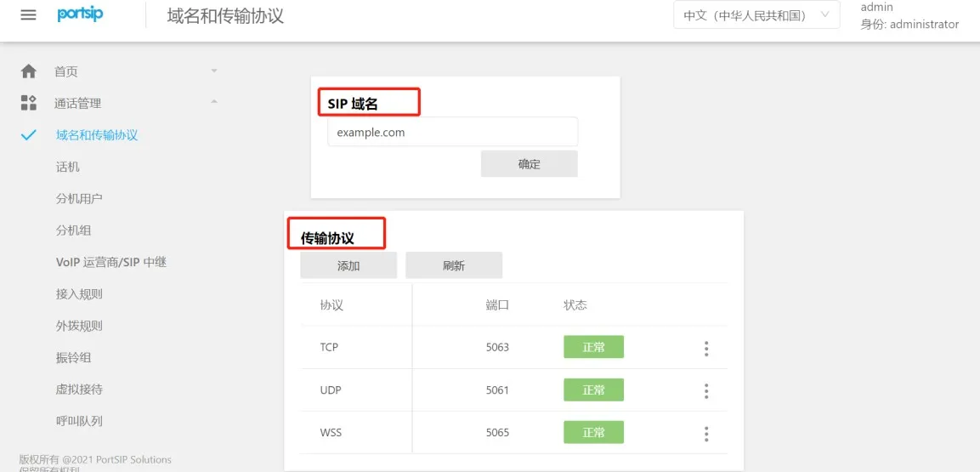Viewport: 980px width, 472px height.
Task: Click 添加 to add a transport protocol
Action: click(x=348, y=265)
